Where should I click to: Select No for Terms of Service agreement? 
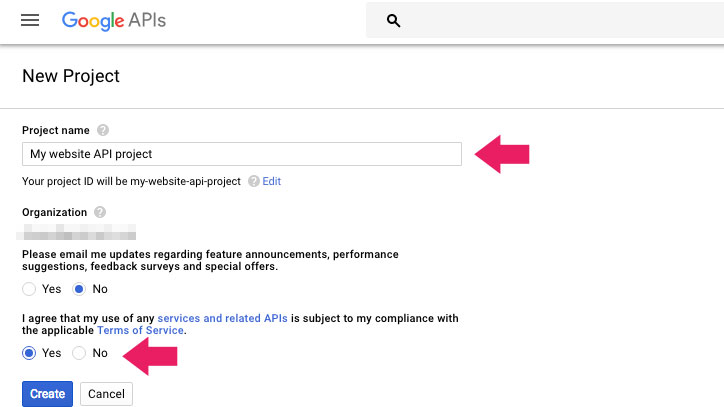(79, 353)
